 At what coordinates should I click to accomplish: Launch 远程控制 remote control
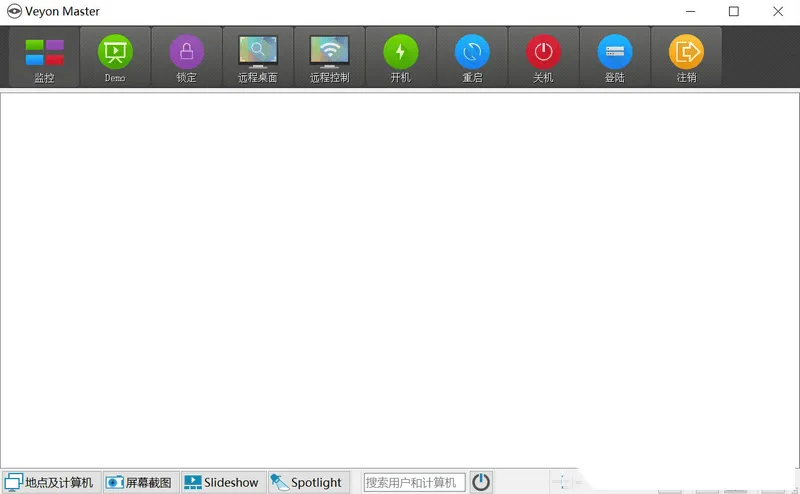(x=329, y=57)
